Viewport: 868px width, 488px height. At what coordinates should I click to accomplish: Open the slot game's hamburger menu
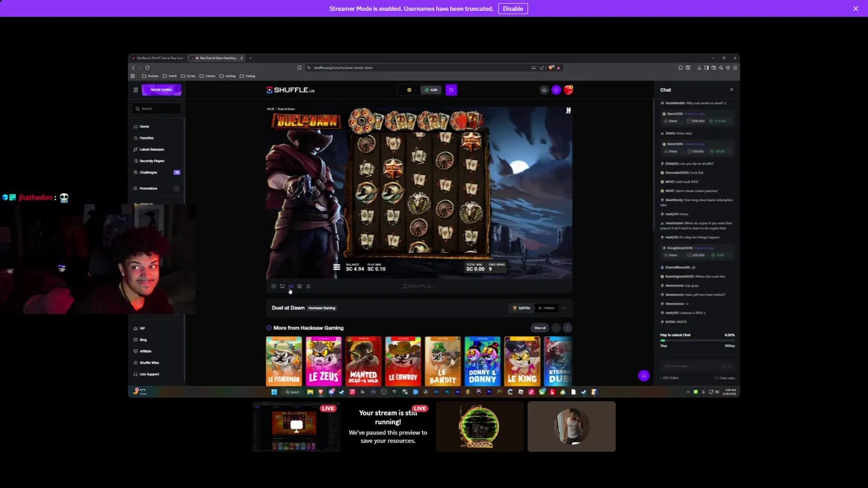pyautogui.click(x=336, y=267)
